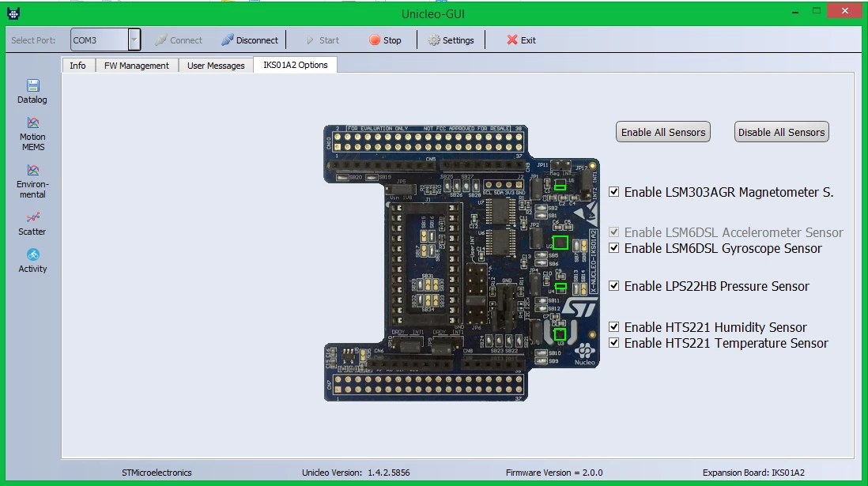Open the Scatter plot icon
Viewport: 868px width, 486px height.
coord(32,217)
